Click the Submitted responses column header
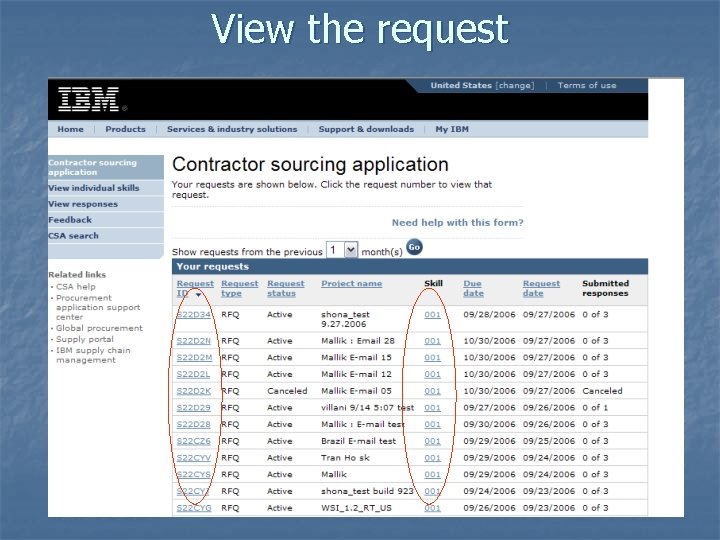The height and width of the screenshot is (540, 720). (605, 288)
